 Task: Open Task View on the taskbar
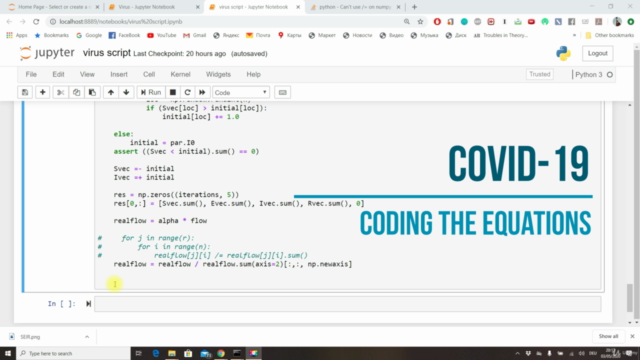pos(138,353)
